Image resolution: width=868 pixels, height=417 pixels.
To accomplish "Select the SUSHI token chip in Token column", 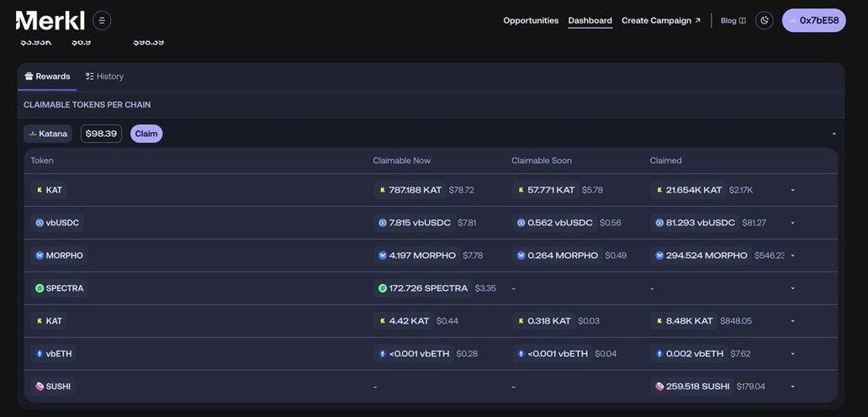I will (53, 387).
